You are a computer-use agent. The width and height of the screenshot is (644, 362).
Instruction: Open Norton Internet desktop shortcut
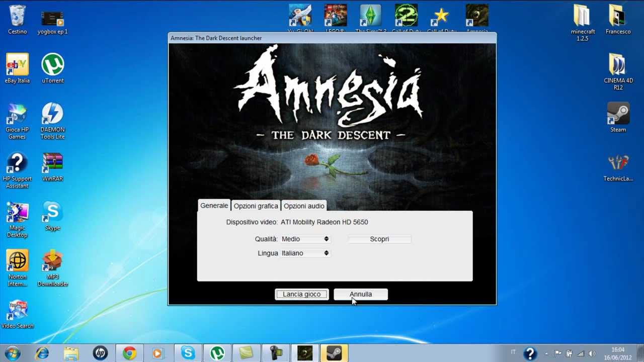(x=17, y=269)
